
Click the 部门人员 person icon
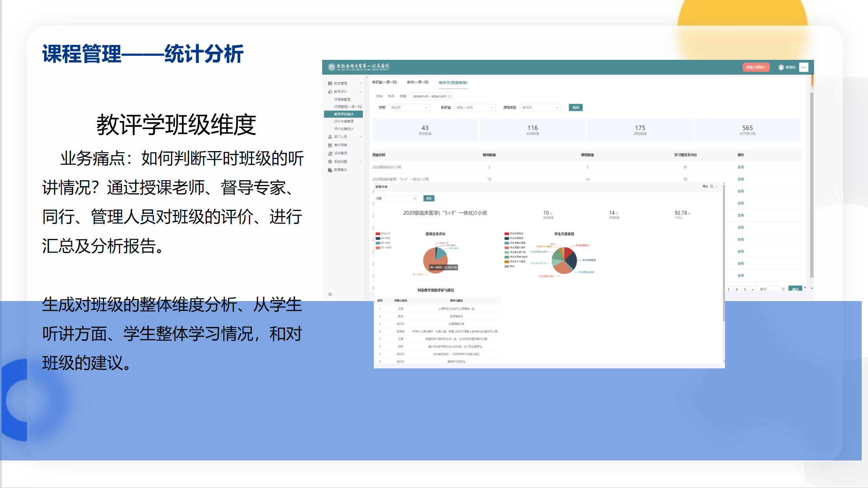[330, 137]
